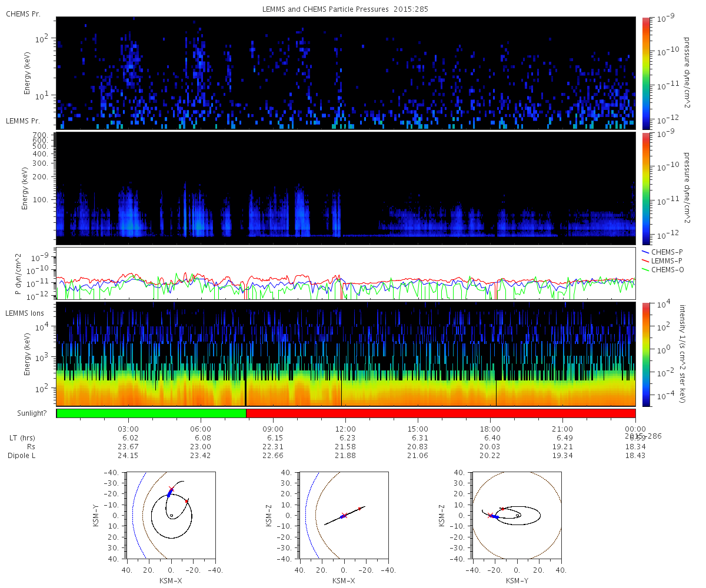The width and height of the screenshot is (706, 588).
Task: Click the LEMMS Ions intensity color bar
Action: 645,354
